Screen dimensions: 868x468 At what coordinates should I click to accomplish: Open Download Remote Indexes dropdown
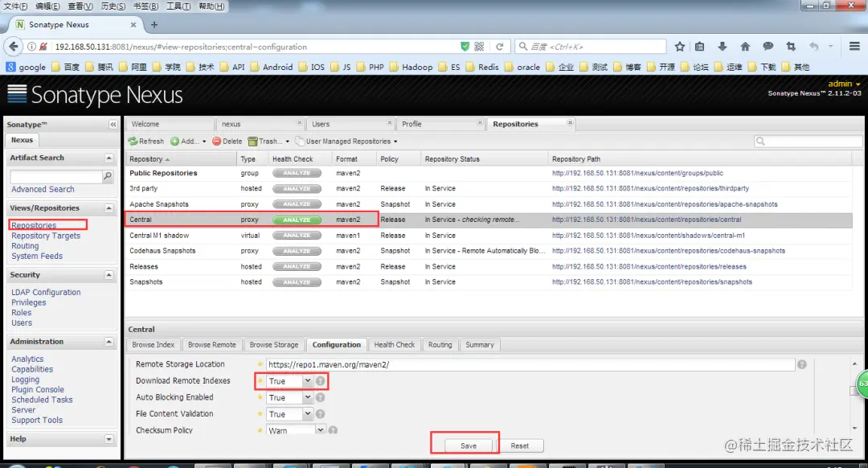point(307,381)
